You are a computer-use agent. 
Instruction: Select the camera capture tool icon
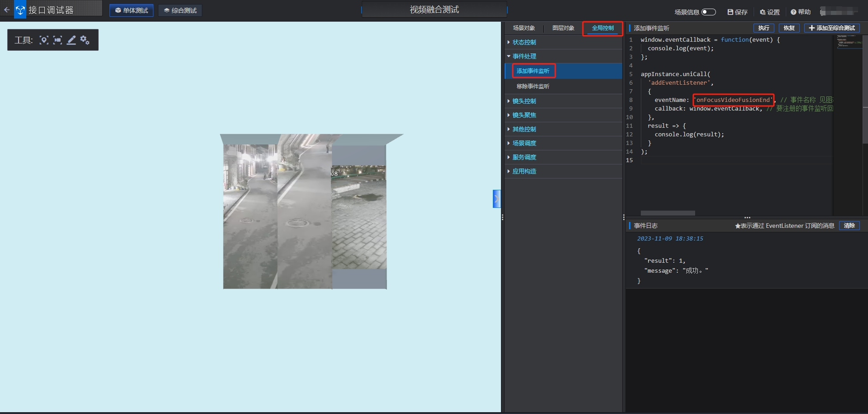point(57,40)
